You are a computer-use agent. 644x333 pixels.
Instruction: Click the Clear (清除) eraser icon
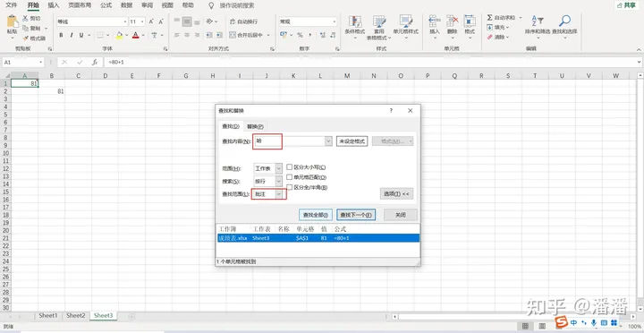(x=489, y=37)
